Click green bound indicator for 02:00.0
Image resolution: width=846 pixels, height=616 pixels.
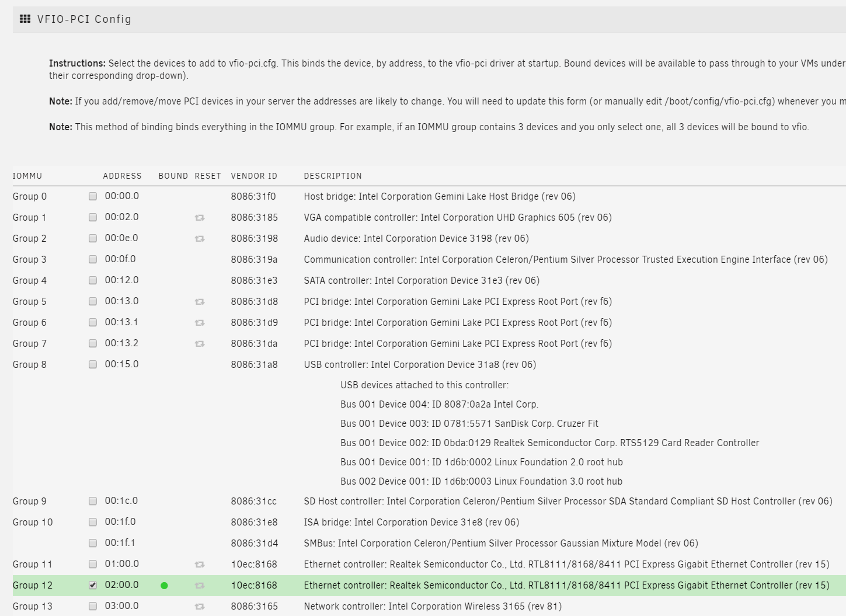click(164, 586)
